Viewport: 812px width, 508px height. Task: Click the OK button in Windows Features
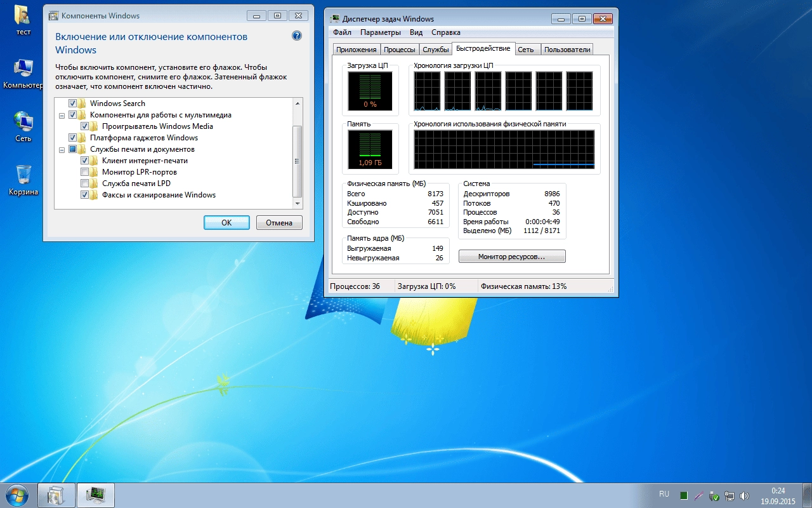point(226,223)
